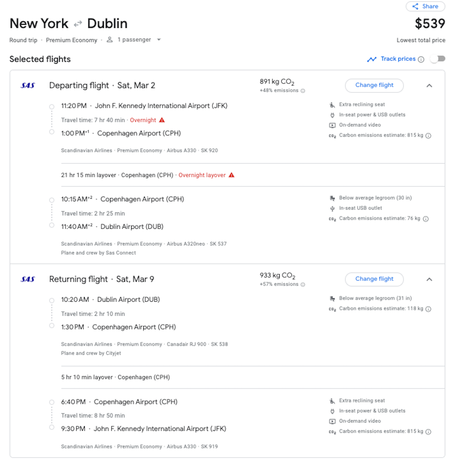The image size is (476, 463).
Task: Click the Premium Economy class label
Action: (x=71, y=40)
